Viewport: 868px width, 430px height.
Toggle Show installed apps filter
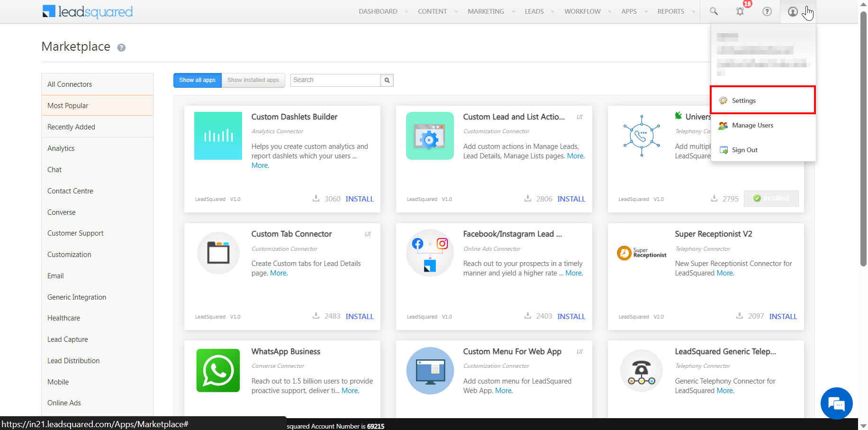[x=253, y=80]
